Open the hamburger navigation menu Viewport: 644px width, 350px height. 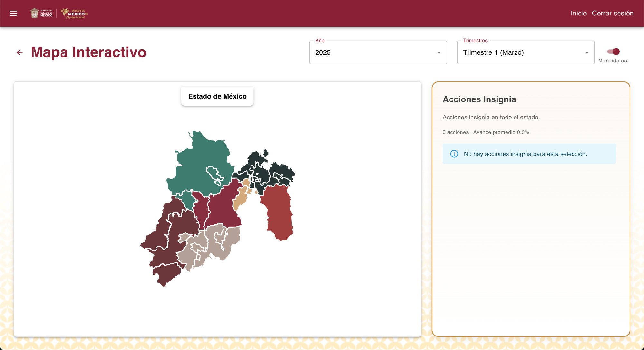tap(14, 13)
